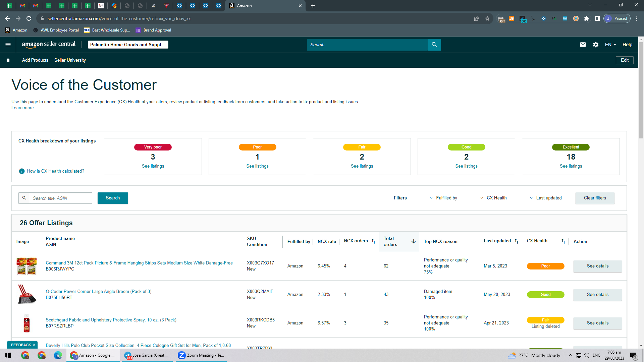Click the magnifier search button in header
Viewport: 644px width, 362px height.
pos(434,45)
